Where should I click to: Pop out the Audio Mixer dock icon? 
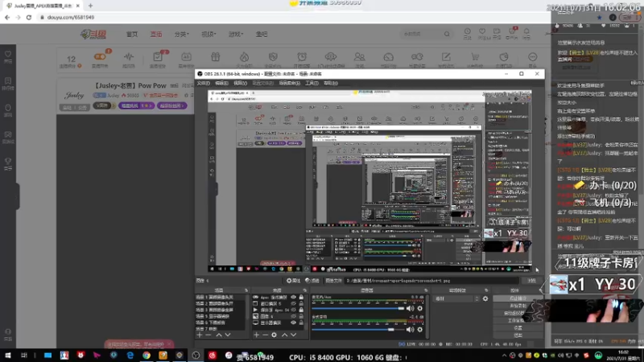pyautogui.click(x=426, y=290)
